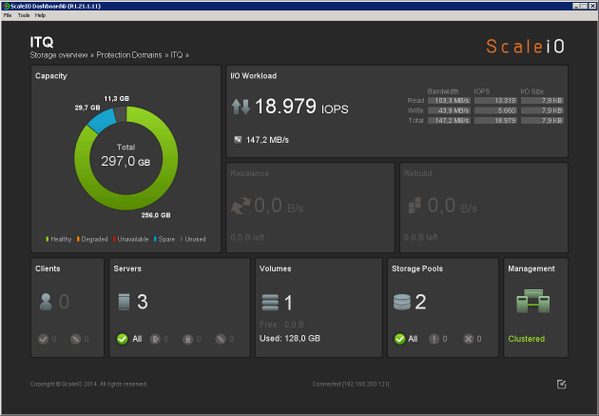599x416 pixels.
Task: Click the Clients disconnected status icon
Action: click(x=76, y=339)
